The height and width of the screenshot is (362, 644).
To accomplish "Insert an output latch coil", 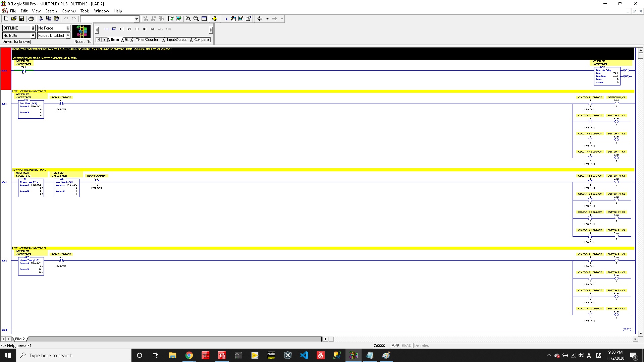I will pos(145,29).
